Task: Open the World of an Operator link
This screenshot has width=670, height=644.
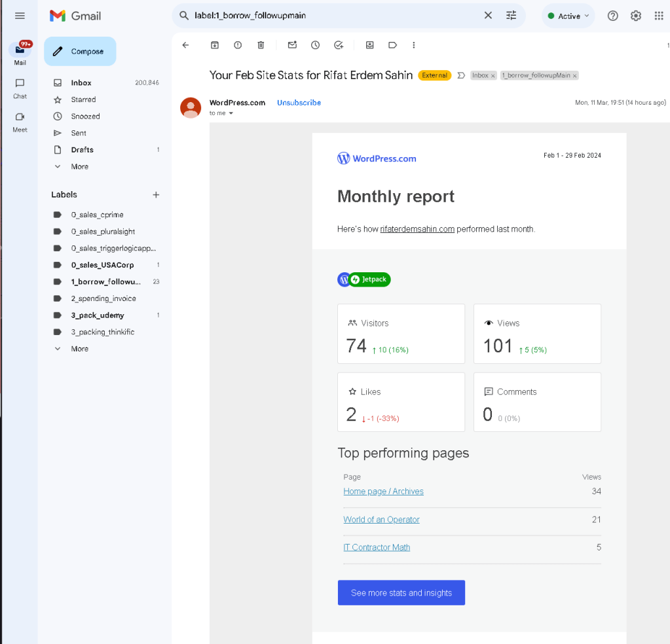Action: (381, 520)
